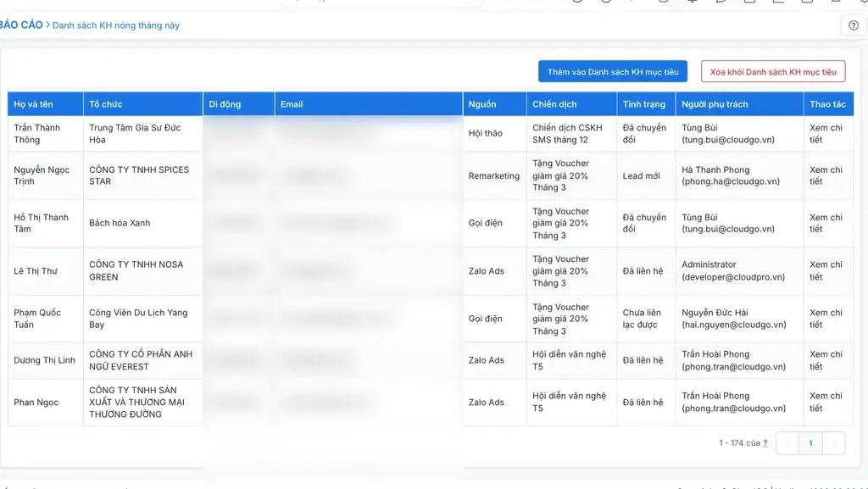The height and width of the screenshot is (489, 868).
Task: Open 'Xem chi tiết' for Lê Thị Thư
Action: coord(826,271)
